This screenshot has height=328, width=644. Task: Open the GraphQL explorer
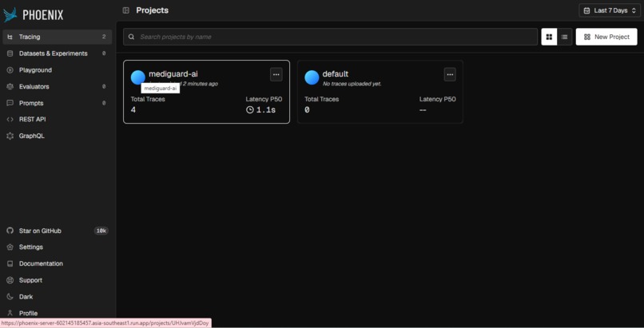pos(57,136)
